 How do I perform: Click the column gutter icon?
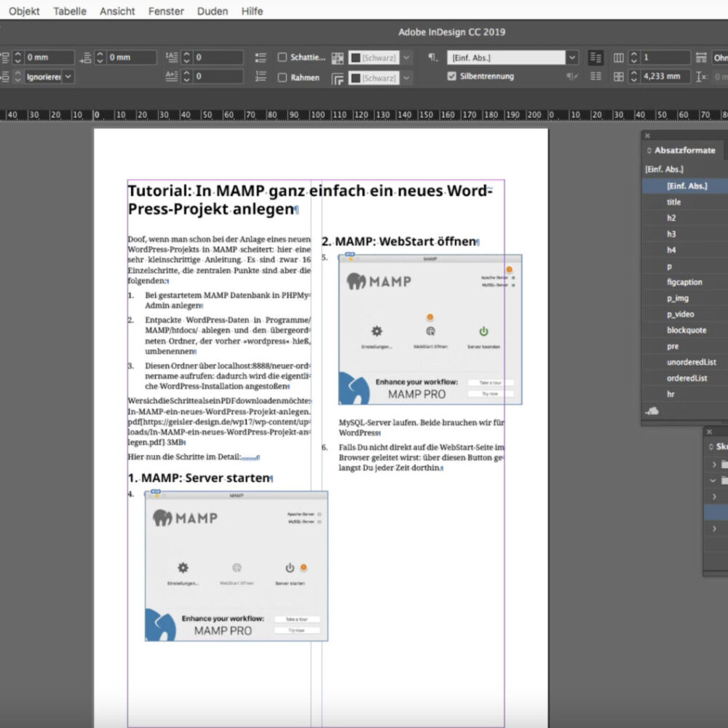pyautogui.click(x=618, y=76)
